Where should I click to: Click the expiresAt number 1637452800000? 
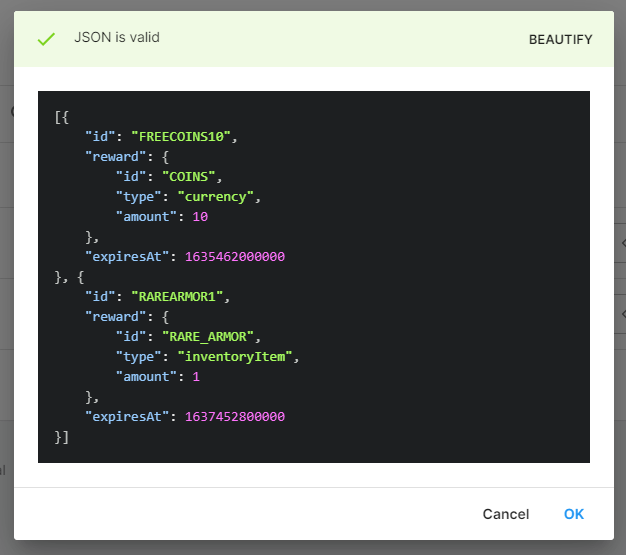234,416
